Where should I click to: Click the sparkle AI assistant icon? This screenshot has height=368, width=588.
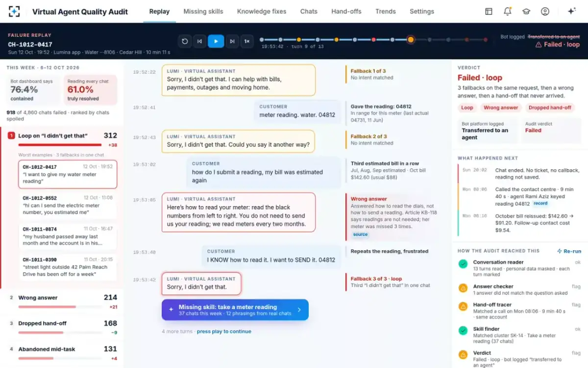pyautogui.click(x=571, y=11)
